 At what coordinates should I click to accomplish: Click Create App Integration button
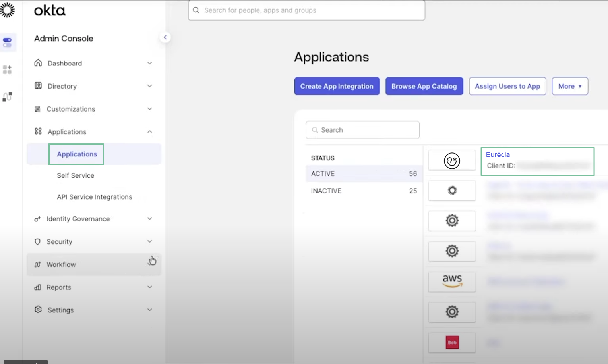(337, 86)
